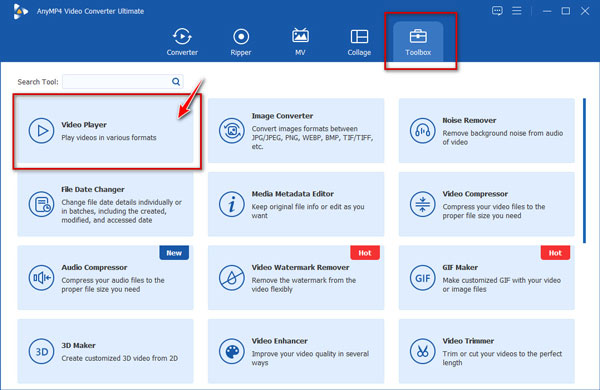Click the Video Trimmer scissors icon

coord(422,351)
